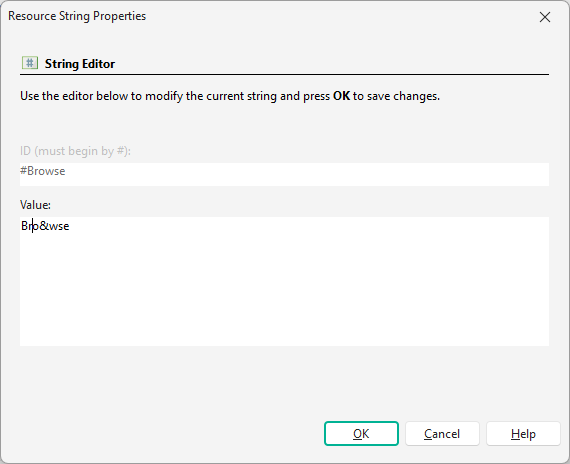This screenshot has height=464, width=570.
Task: Click the Cancel button
Action: pyautogui.click(x=442, y=433)
